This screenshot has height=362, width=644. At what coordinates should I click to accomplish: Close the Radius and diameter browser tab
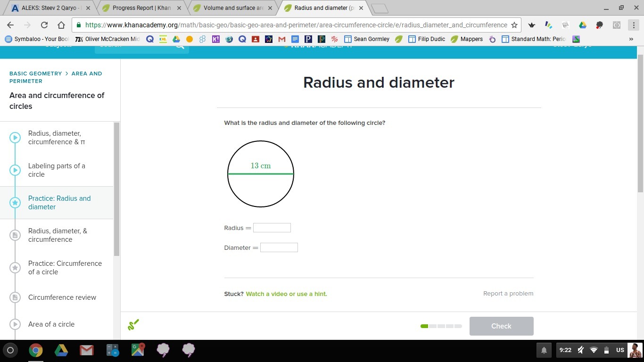click(x=361, y=8)
